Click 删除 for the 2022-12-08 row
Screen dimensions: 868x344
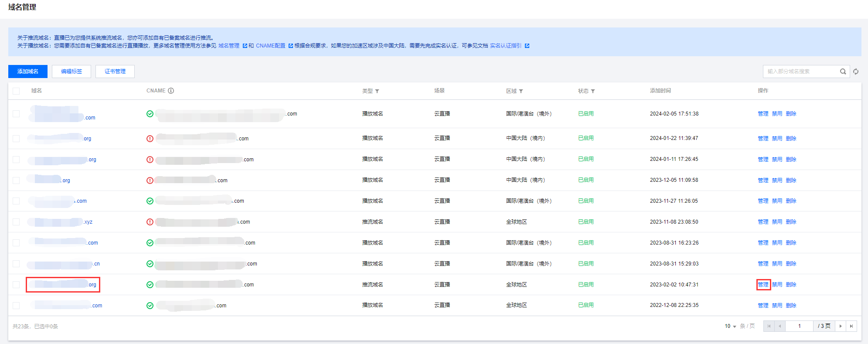coord(791,306)
